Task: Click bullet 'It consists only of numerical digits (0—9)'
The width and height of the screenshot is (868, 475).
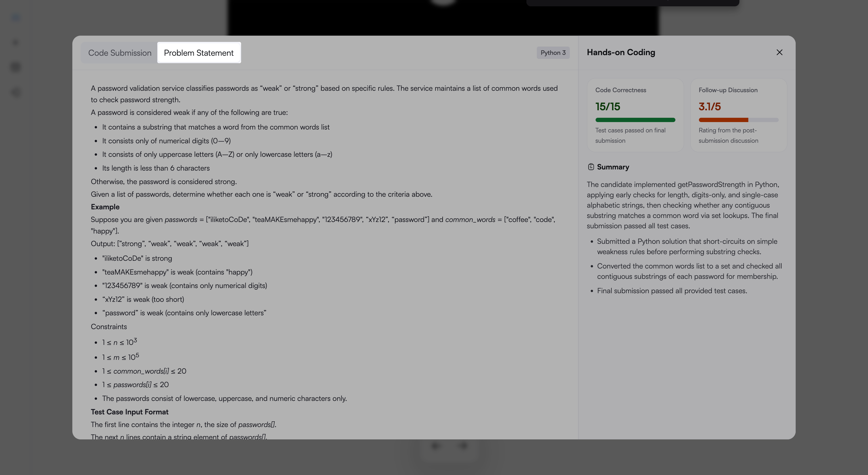Action: [166, 141]
